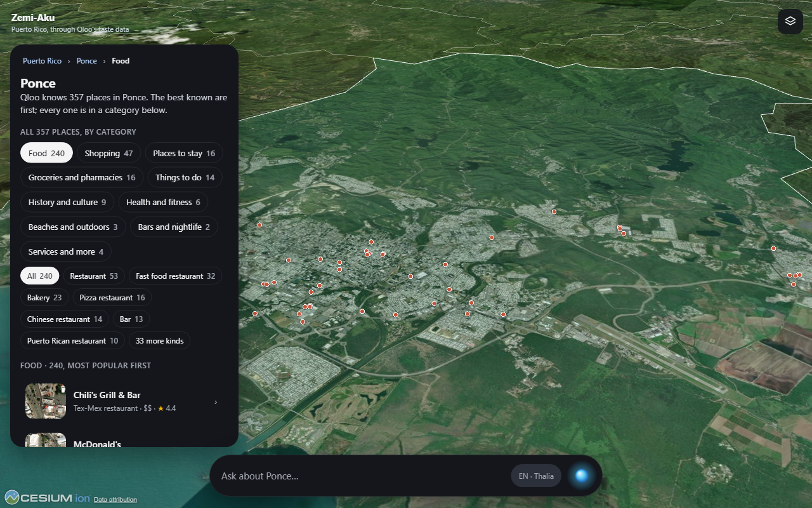Select History and culture category
Viewport: 812px width, 508px height.
coord(67,203)
